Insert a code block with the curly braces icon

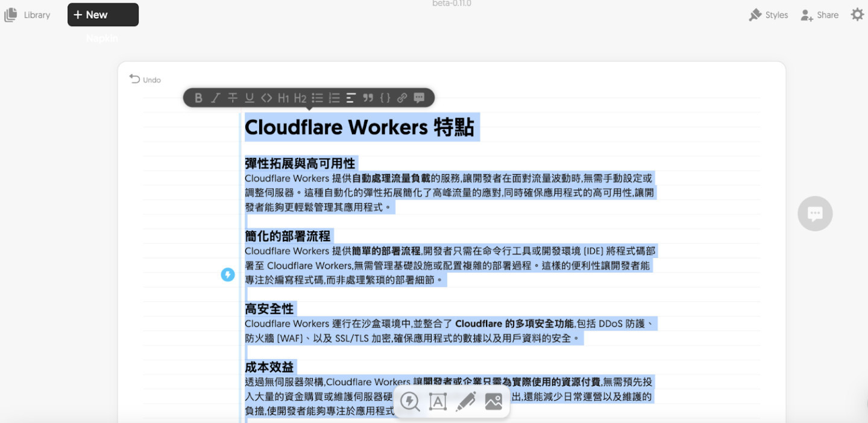385,98
